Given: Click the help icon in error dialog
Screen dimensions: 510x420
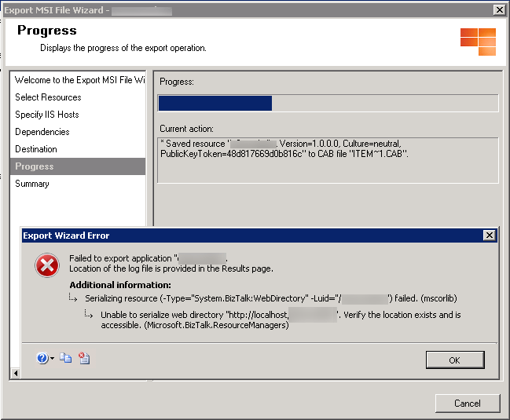Looking at the screenshot, I should click(42, 358).
